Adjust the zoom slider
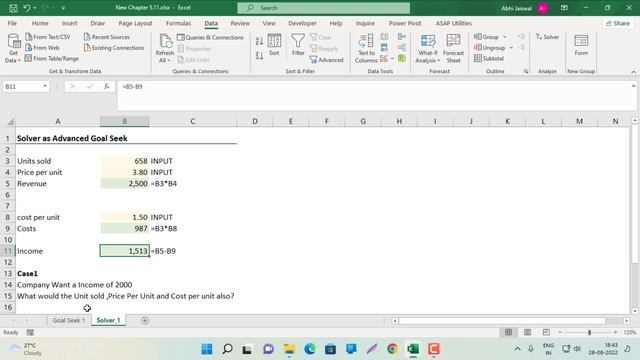640x360 pixels. [589, 332]
